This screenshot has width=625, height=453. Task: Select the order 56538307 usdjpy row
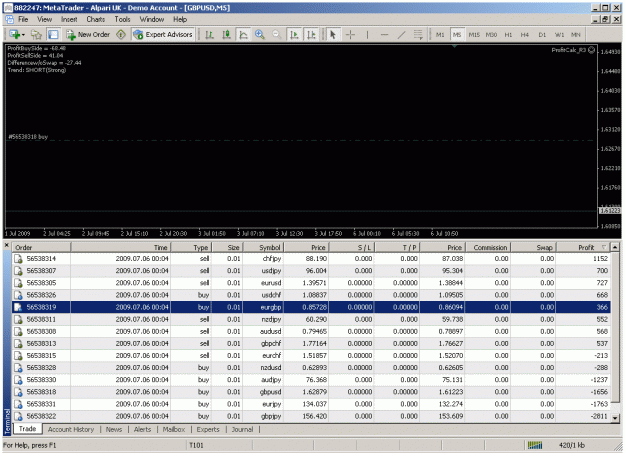point(311,271)
